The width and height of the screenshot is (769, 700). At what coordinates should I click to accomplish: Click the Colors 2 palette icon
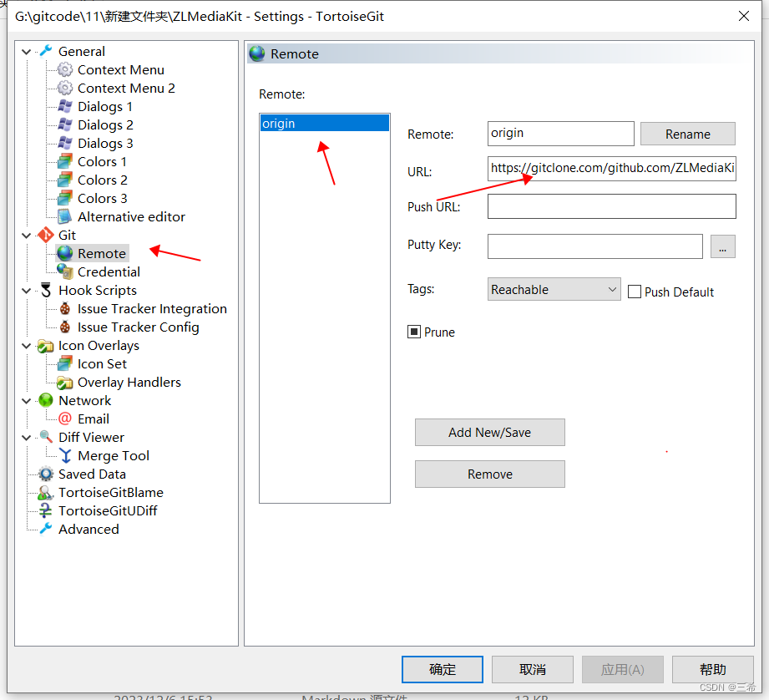click(x=65, y=180)
